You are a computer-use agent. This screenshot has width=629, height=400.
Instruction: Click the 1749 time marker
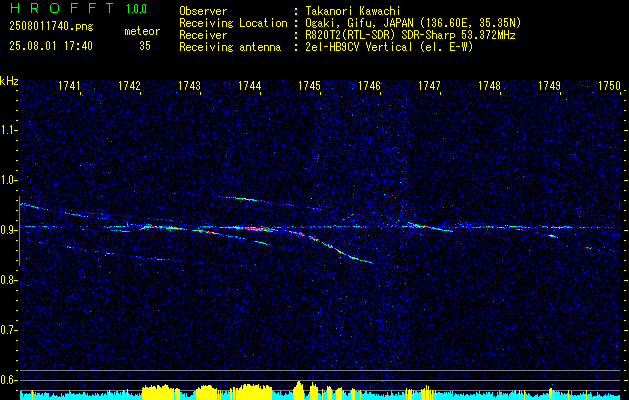point(549,86)
